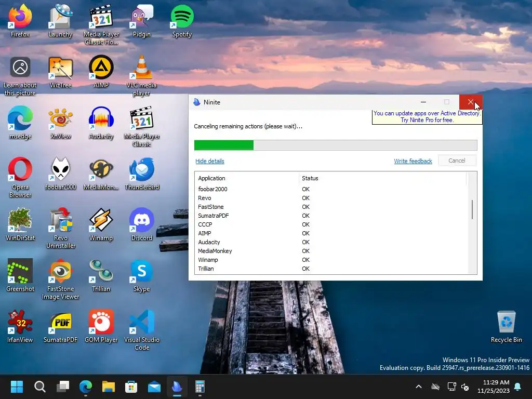The height and width of the screenshot is (399, 532).
Task: Select the Audacity row in details list
Action: tap(331, 242)
